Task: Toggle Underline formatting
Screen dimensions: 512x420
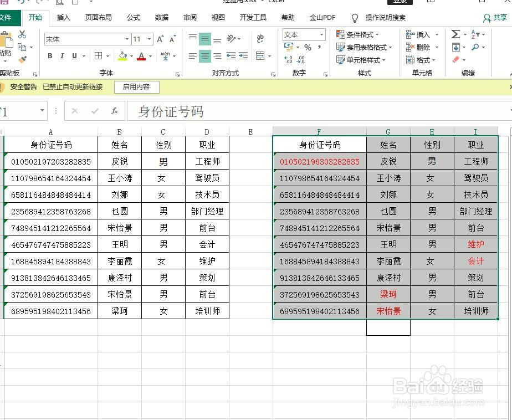Action: pos(74,56)
